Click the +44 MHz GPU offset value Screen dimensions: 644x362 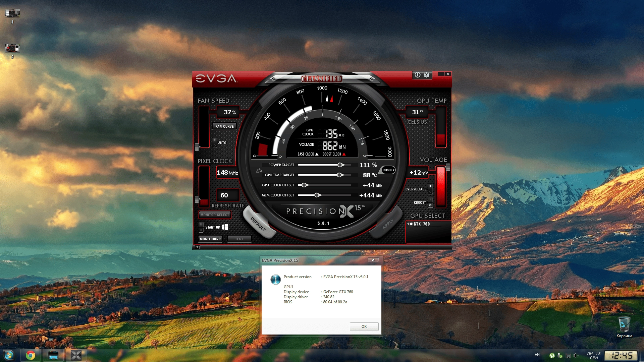click(372, 185)
